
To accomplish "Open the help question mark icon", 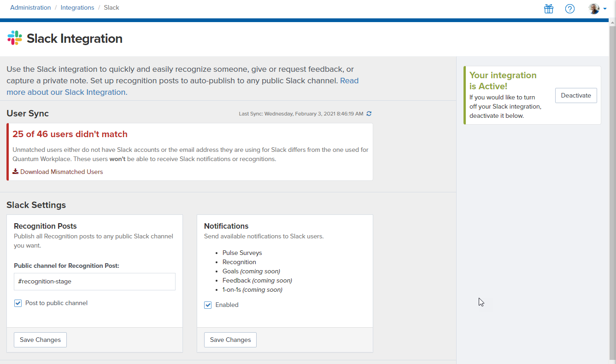I will point(570,9).
